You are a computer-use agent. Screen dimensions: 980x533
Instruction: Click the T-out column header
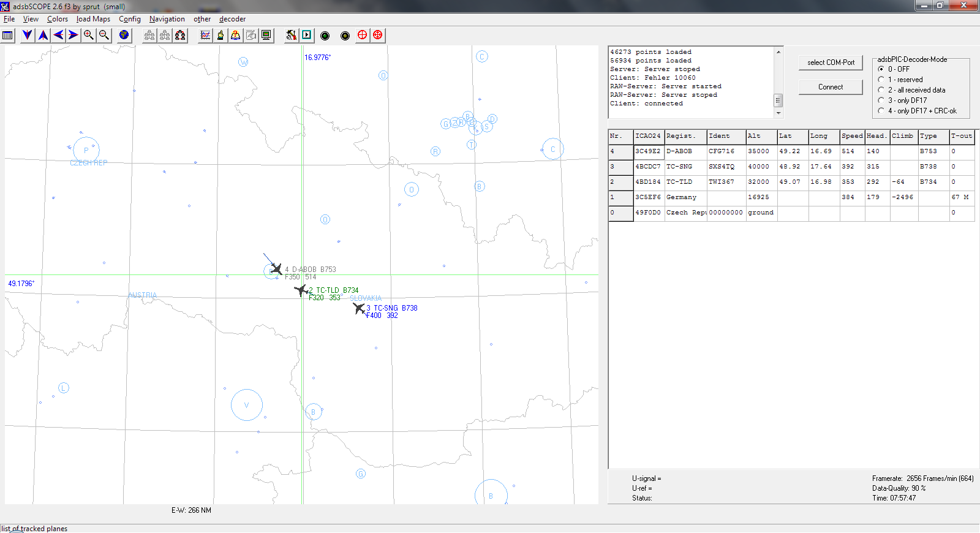[962, 137]
